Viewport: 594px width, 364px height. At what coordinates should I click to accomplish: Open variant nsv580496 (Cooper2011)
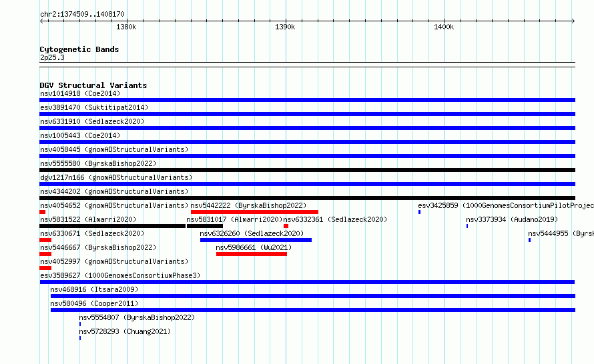pos(94,303)
